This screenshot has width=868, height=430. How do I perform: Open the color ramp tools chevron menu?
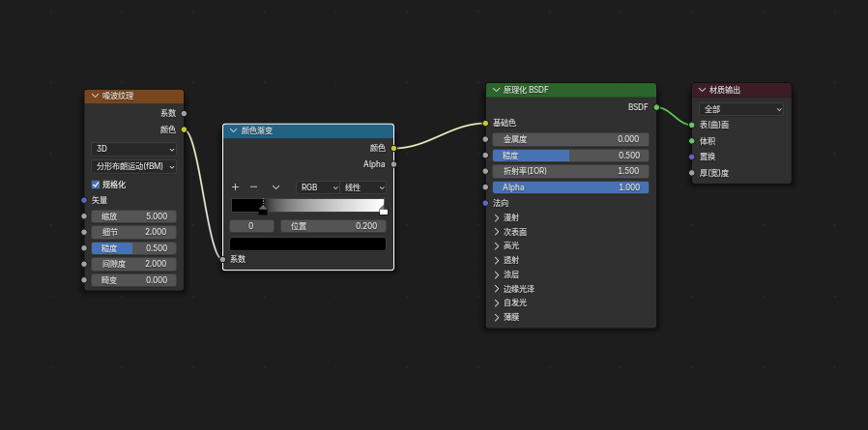(275, 187)
